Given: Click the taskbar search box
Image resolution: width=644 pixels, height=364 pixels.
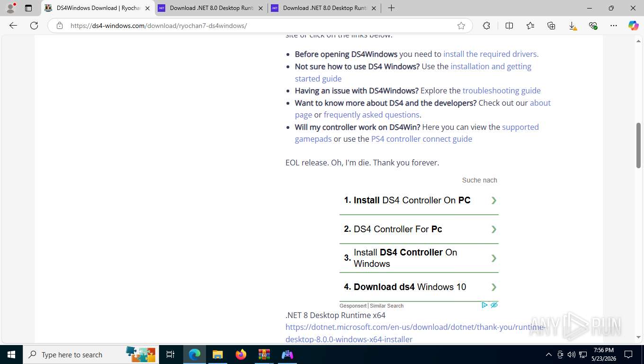Looking at the screenshot, I should click(90, 355).
